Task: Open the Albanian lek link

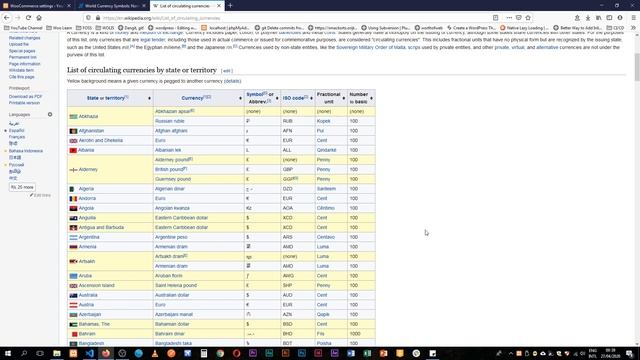Action: (x=168, y=150)
